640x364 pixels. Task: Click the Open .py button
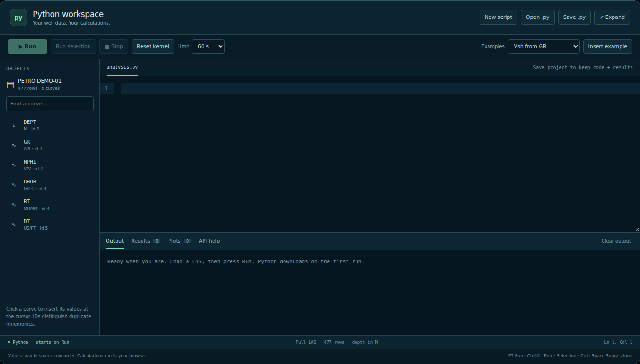pos(538,17)
